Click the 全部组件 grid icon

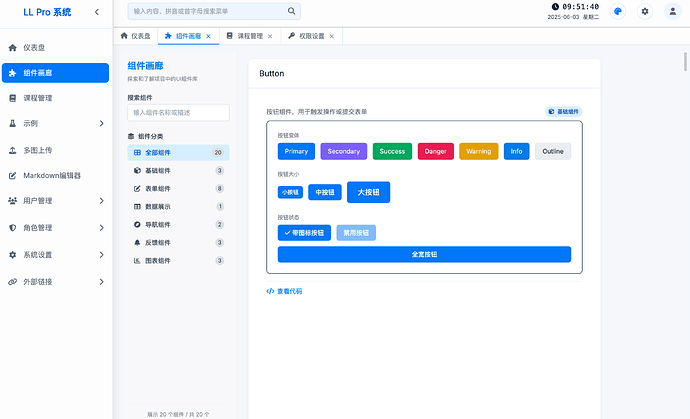pos(137,153)
